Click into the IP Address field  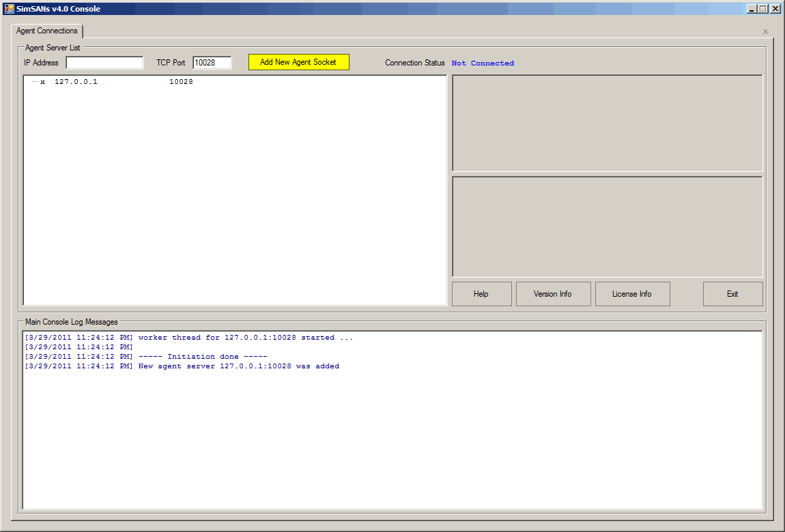tap(104, 63)
